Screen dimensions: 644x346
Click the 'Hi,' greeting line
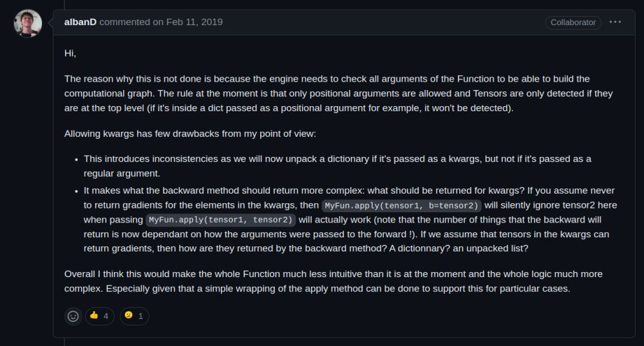pos(70,53)
